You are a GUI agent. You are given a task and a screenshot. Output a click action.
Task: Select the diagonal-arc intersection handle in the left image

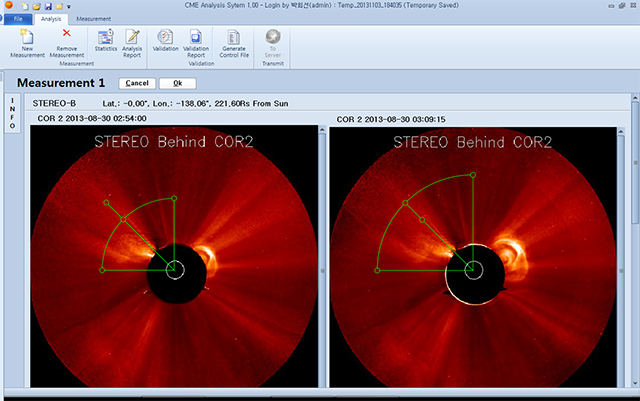point(123,220)
